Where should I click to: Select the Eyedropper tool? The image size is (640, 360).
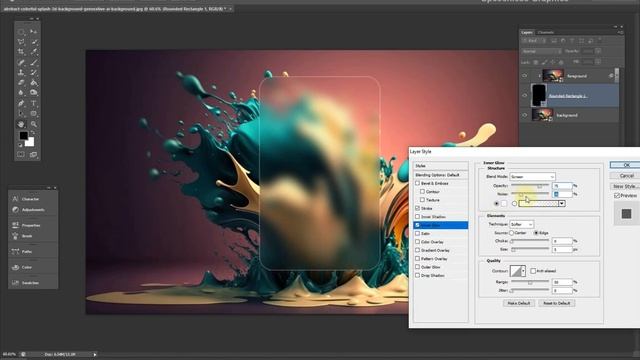click(34, 52)
